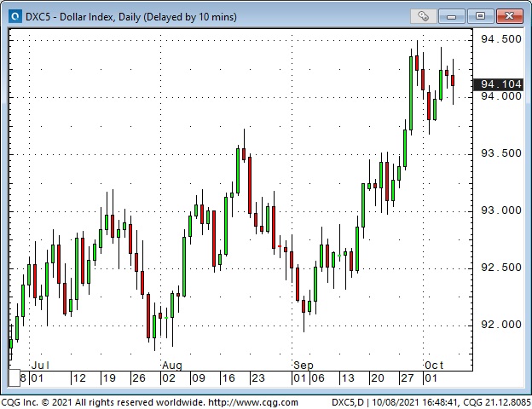Click the 92.000 price scale label

(x=500, y=324)
